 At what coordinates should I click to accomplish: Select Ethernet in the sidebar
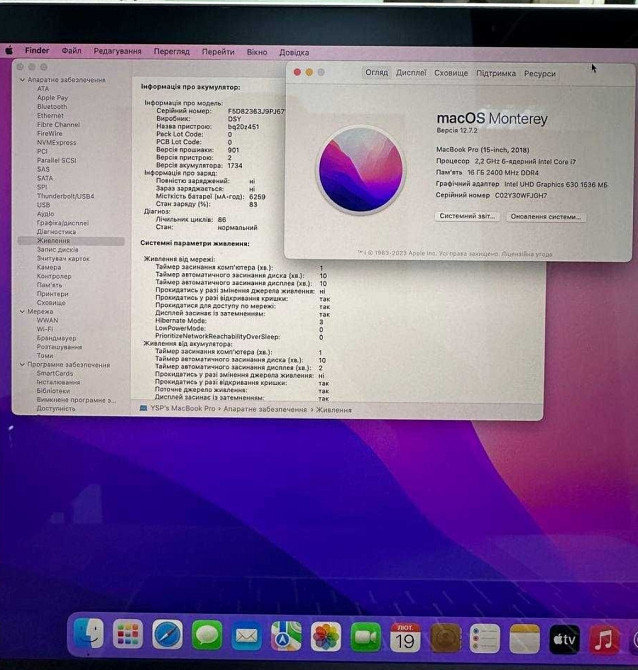50,115
